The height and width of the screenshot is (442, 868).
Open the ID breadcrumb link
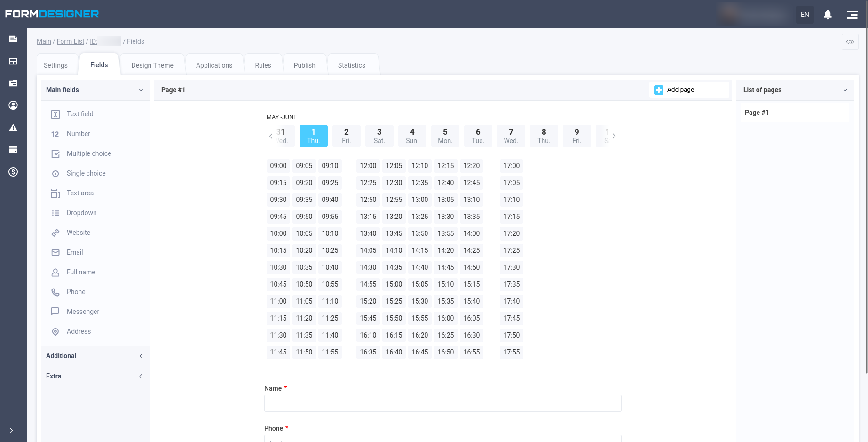105,41
